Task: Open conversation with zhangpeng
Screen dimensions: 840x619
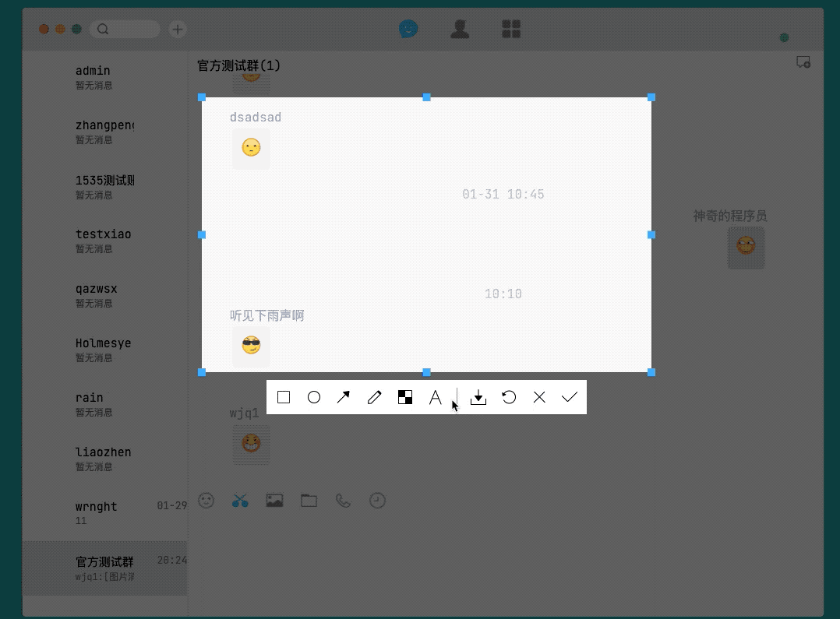Action: (105, 132)
